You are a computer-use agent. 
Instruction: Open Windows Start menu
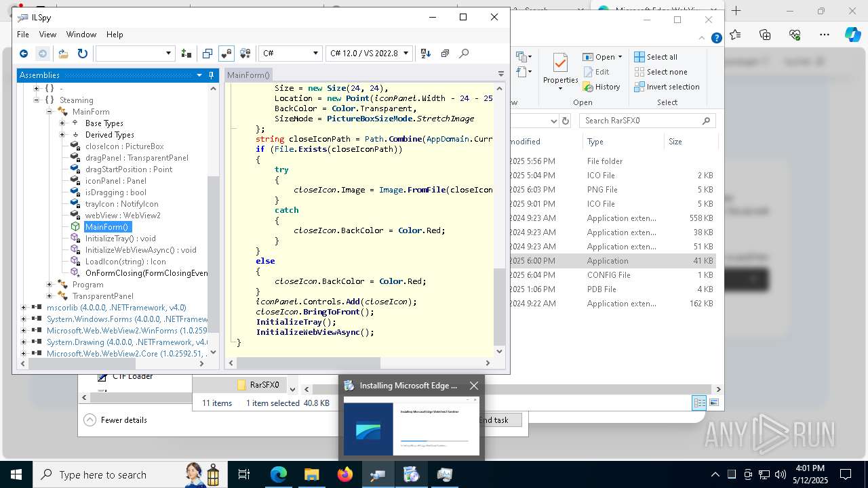(16, 474)
